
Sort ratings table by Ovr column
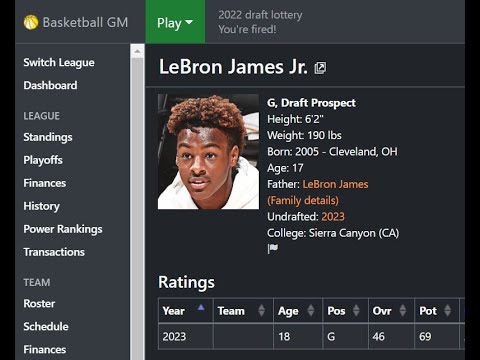click(391, 311)
